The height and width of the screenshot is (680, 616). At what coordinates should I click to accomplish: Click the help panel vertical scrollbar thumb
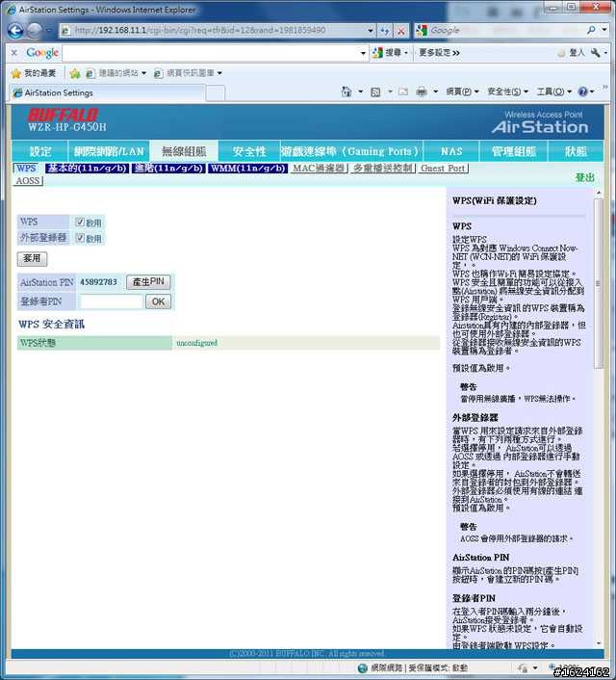pos(598,284)
